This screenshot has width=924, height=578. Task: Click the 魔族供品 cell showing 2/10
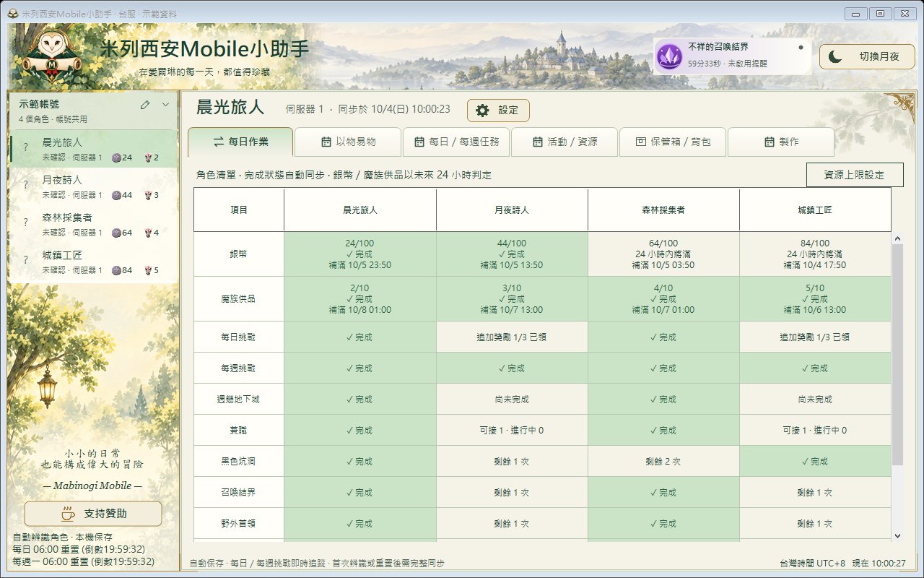pyautogui.click(x=360, y=299)
